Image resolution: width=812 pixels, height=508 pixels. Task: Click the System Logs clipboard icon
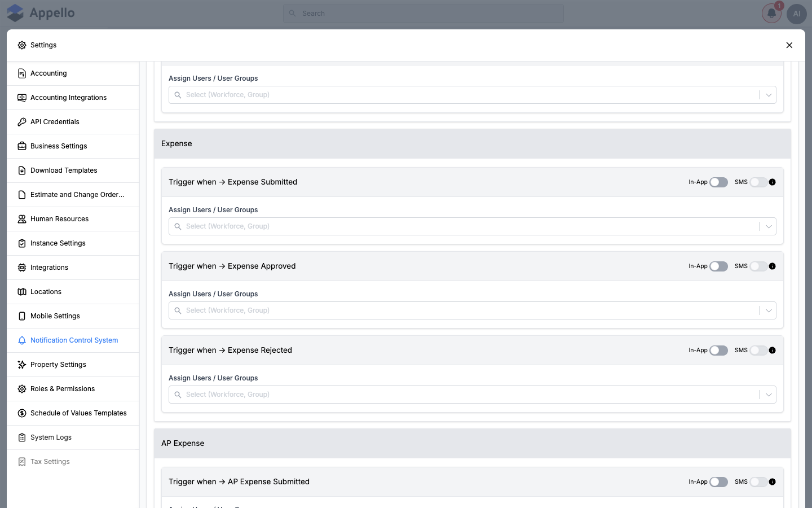click(22, 437)
